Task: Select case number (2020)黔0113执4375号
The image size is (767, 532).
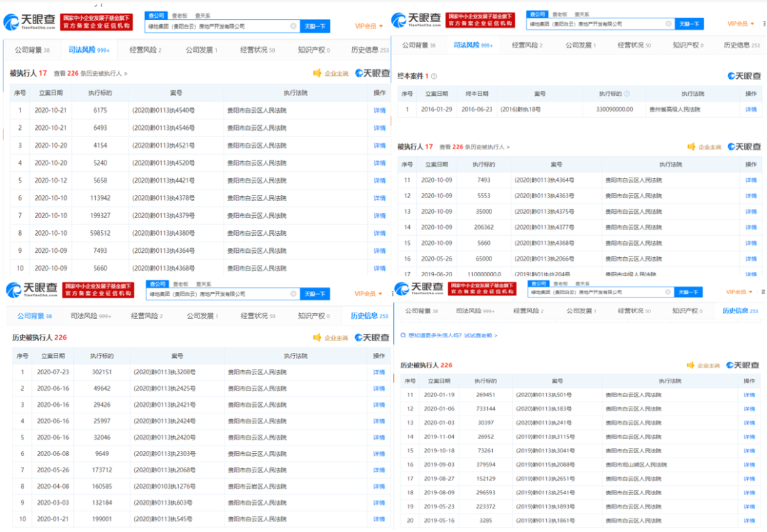Action: [x=545, y=212]
